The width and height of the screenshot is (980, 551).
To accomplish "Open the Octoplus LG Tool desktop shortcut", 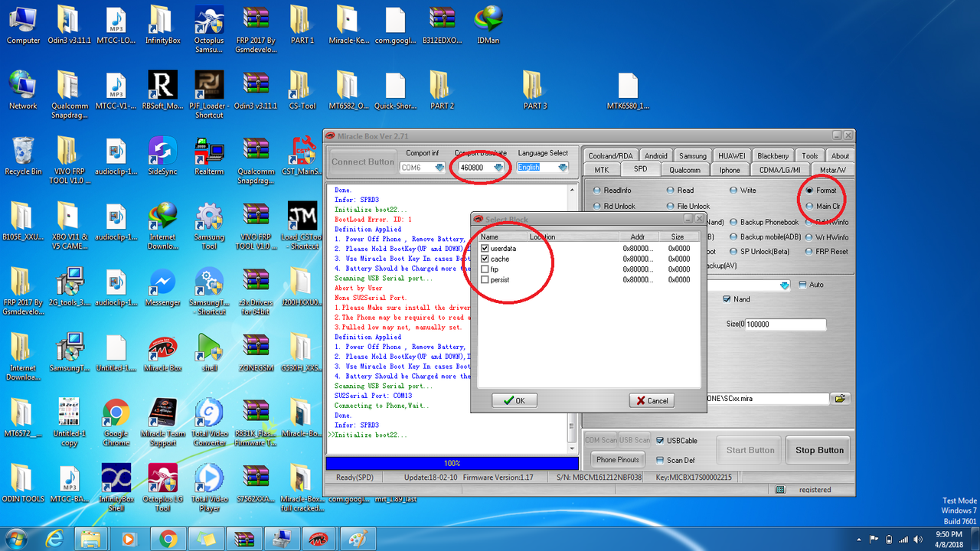I will tap(162, 489).
